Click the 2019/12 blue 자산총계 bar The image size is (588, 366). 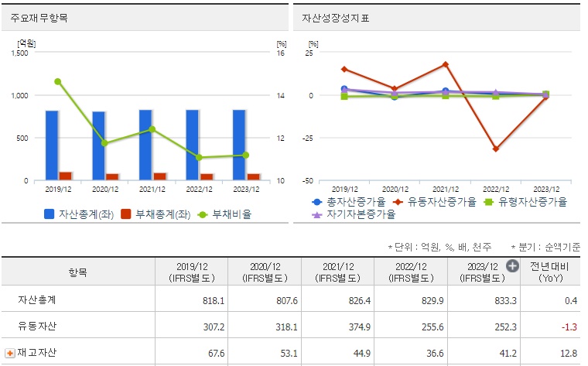click(x=52, y=145)
